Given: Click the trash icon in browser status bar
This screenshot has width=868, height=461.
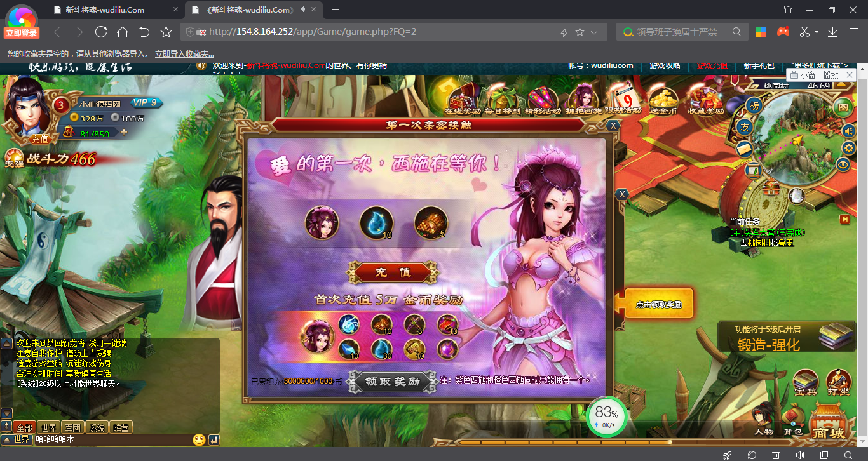Looking at the screenshot, I should (x=776, y=455).
